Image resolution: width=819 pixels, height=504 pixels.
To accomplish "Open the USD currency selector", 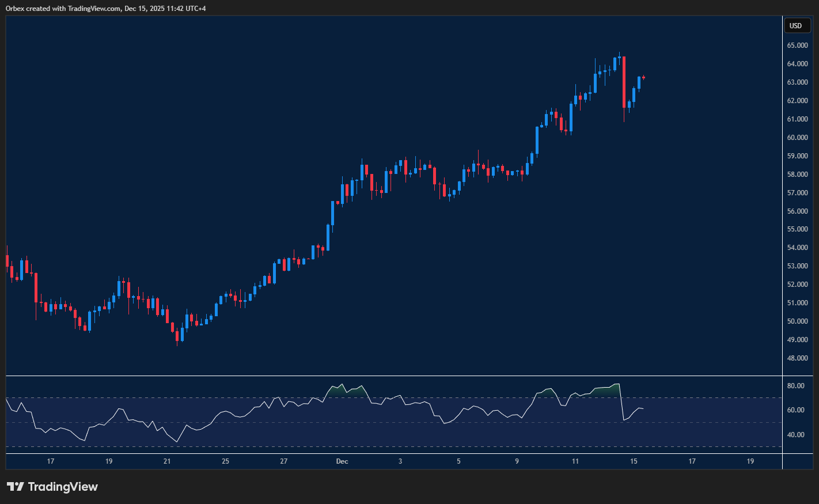I will tap(795, 25).
